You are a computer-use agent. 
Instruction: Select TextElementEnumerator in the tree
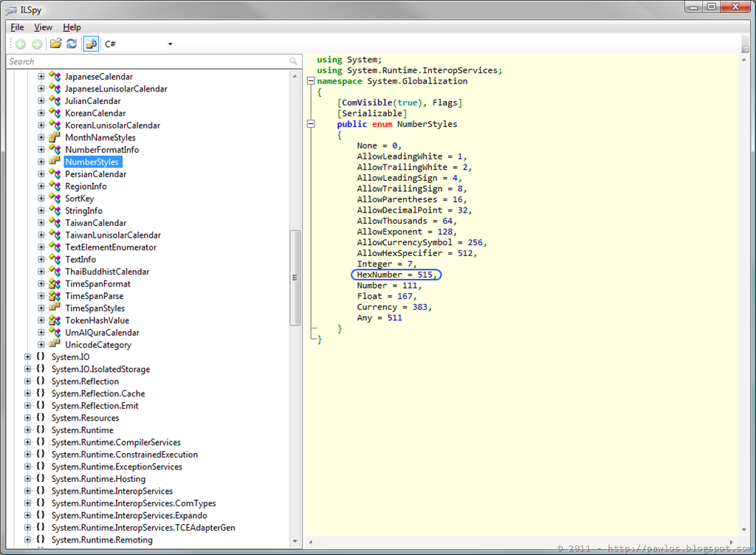(x=111, y=247)
